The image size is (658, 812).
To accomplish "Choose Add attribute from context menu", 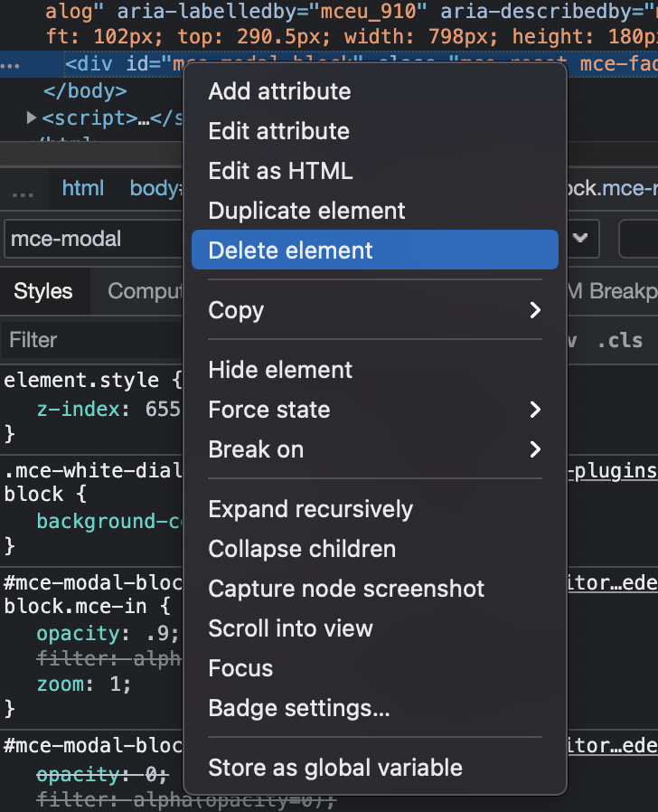I will tap(375, 91).
